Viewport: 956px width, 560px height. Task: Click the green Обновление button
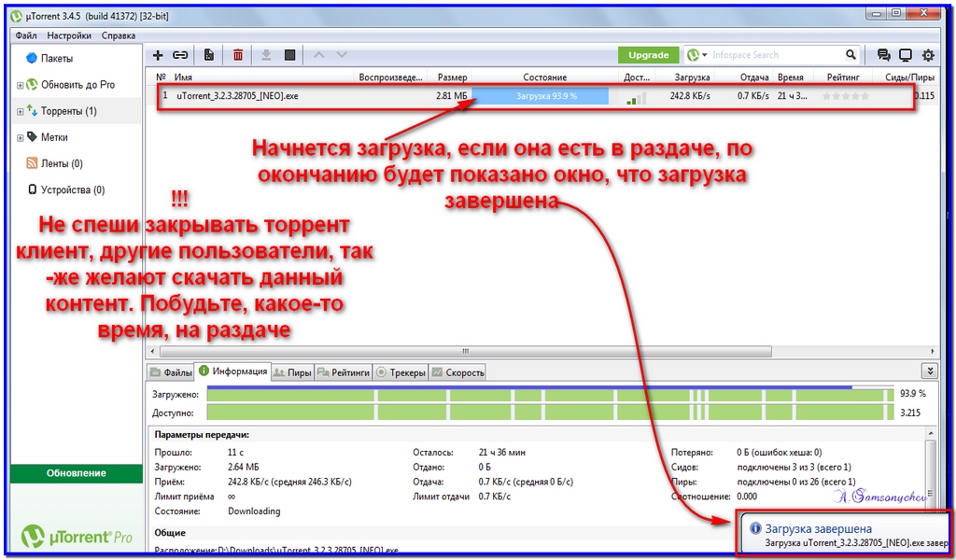(77, 473)
